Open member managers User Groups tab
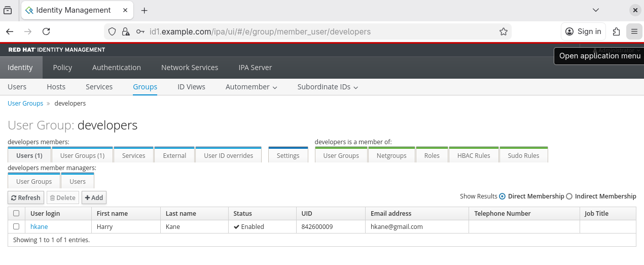 tap(34, 181)
